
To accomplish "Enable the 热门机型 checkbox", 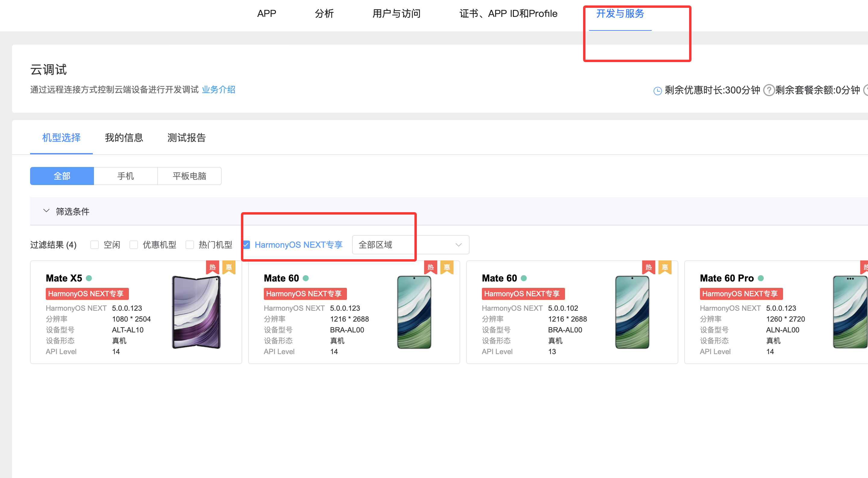I will coord(190,245).
